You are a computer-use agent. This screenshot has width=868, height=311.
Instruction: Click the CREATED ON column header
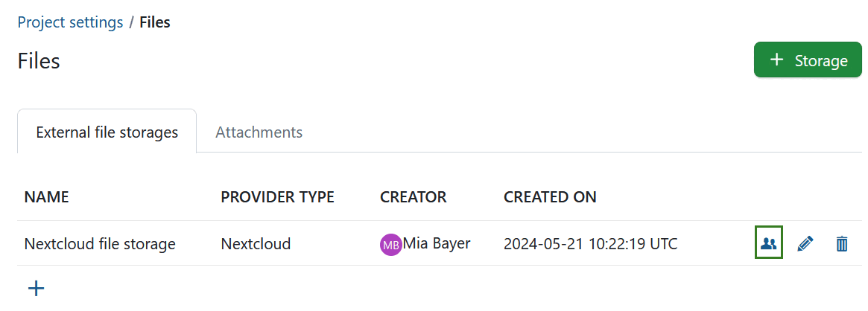tap(550, 197)
